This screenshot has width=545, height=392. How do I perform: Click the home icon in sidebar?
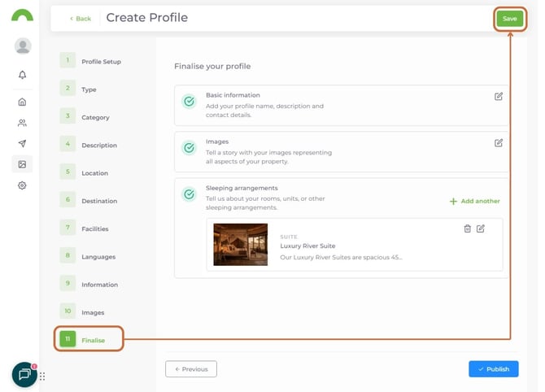click(22, 102)
